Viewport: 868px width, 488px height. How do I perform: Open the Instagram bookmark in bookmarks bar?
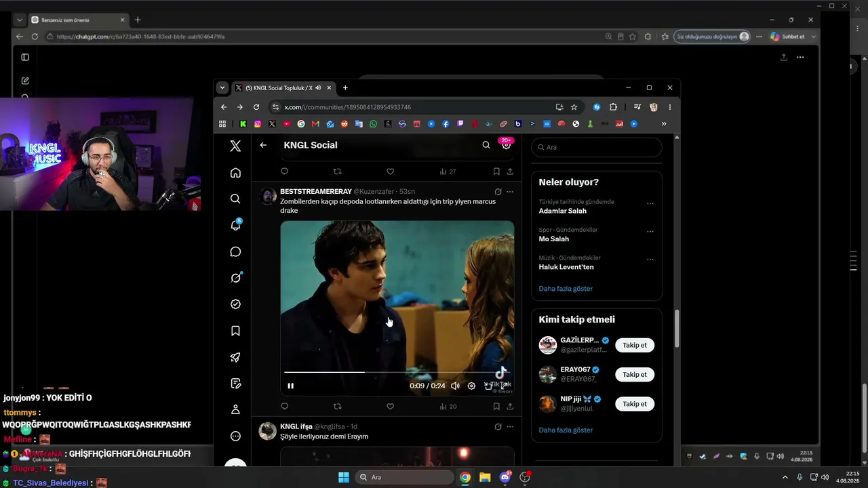(258, 124)
